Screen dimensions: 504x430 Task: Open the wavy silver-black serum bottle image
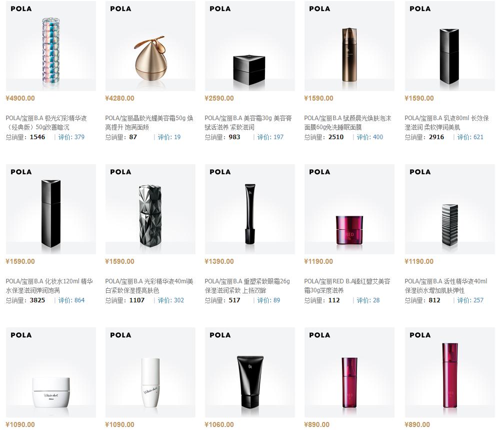click(x=449, y=209)
